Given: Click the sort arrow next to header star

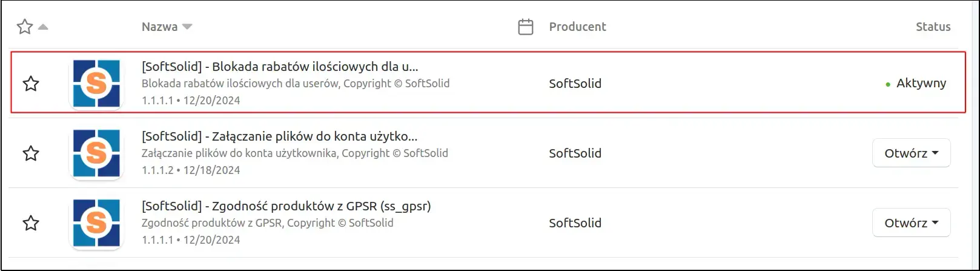Looking at the screenshot, I should point(43,27).
